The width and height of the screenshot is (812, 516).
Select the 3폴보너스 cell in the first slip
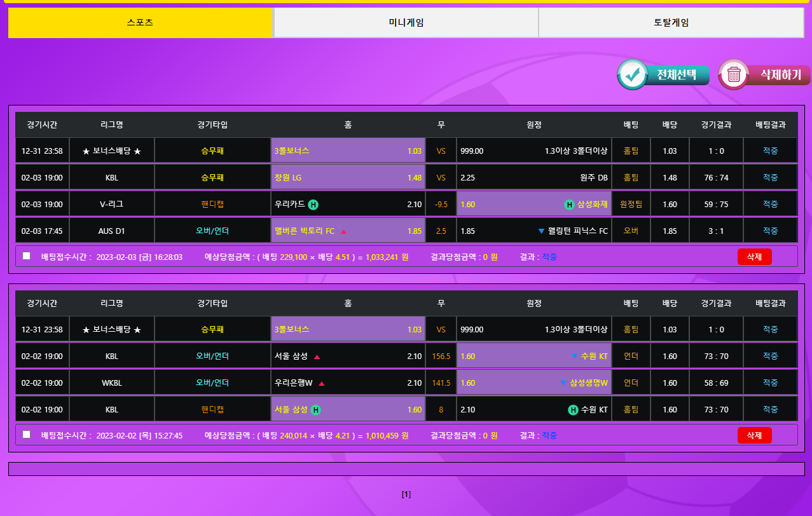(348, 151)
